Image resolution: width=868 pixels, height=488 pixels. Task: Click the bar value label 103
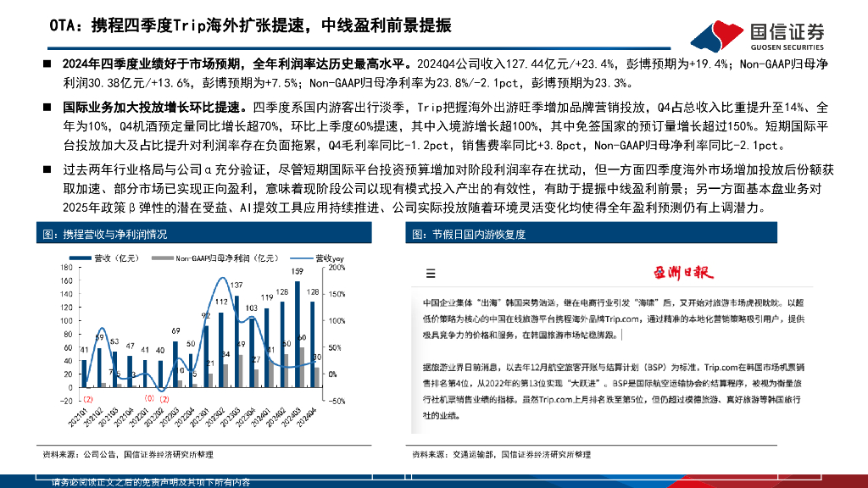(x=251, y=308)
